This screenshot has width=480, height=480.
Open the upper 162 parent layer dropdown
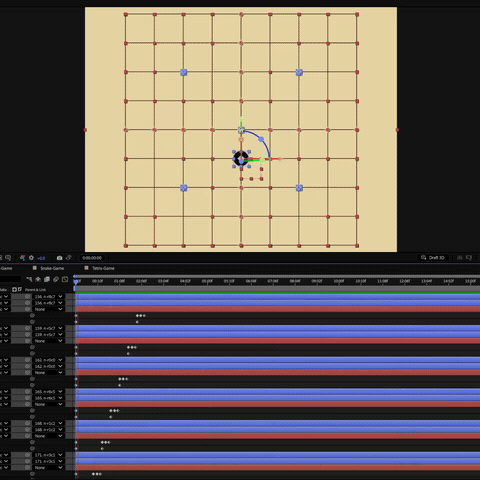point(48,360)
